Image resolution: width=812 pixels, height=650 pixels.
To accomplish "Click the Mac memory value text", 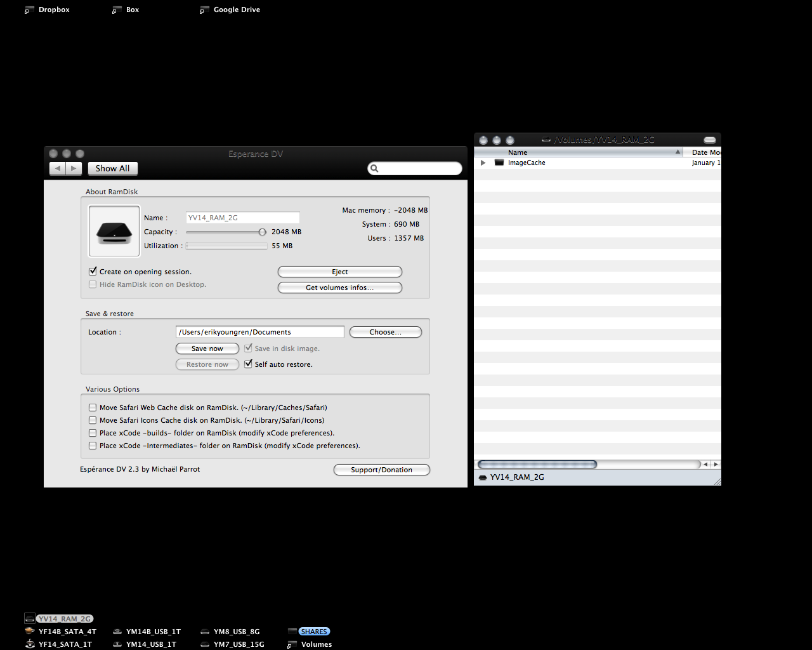I will [x=411, y=210].
